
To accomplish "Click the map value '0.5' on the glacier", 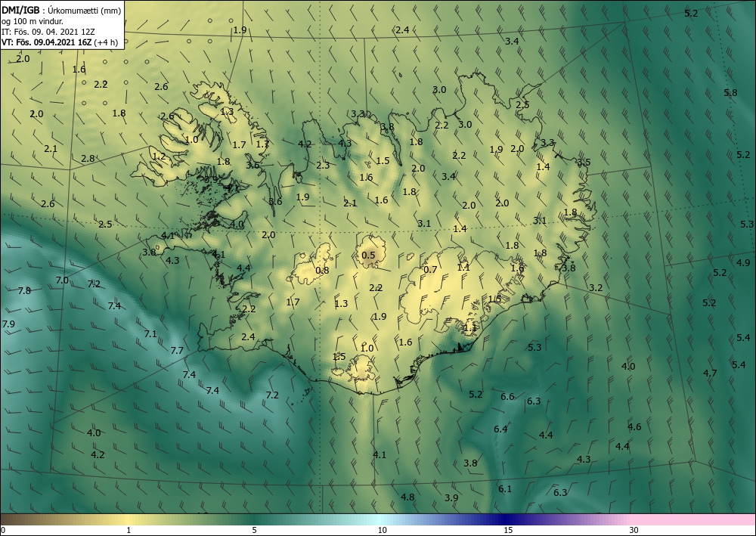I will pyautogui.click(x=368, y=255).
